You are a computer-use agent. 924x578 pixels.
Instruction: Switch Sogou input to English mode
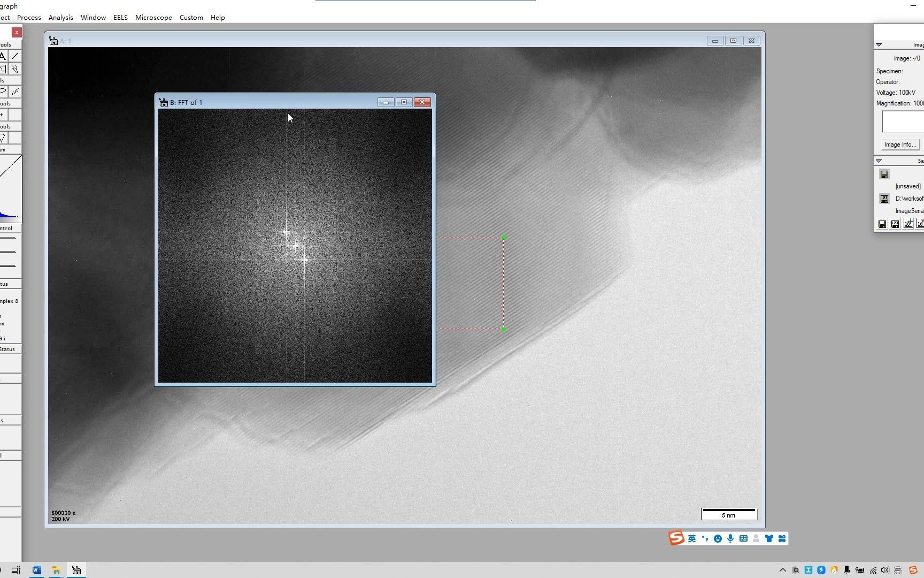(692, 538)
